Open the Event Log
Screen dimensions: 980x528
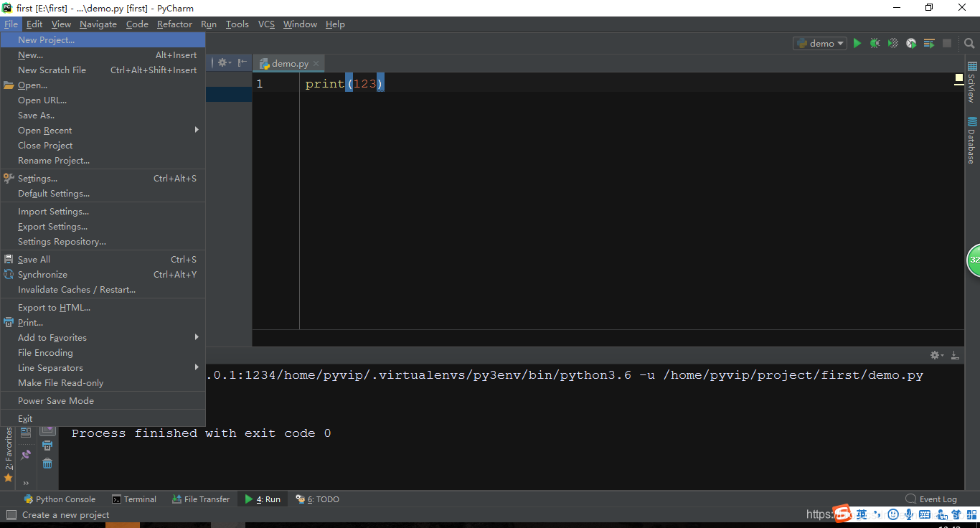pyautogui.click(x=931, y=499)
